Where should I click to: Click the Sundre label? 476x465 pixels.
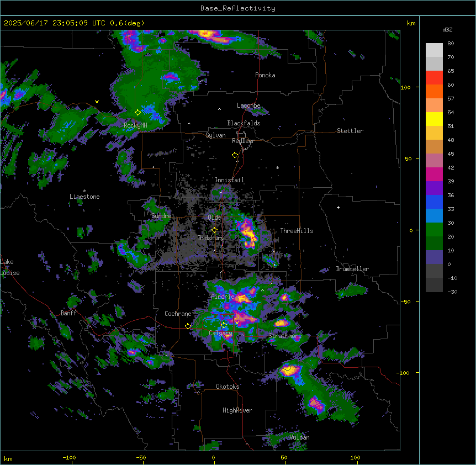(x=161, y=216)
